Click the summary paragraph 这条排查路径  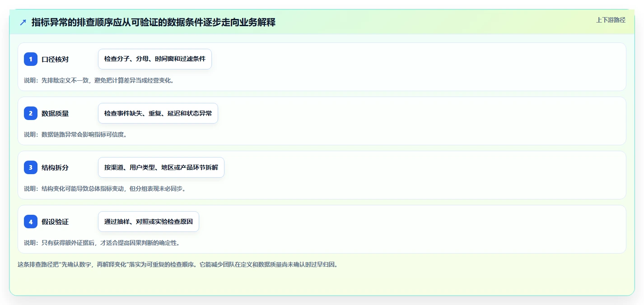pos(177,264)
